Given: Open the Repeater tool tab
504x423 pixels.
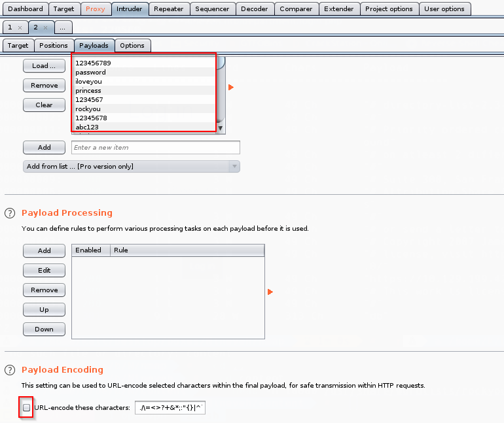Looking at the screenshot, I should coord(168,9).
